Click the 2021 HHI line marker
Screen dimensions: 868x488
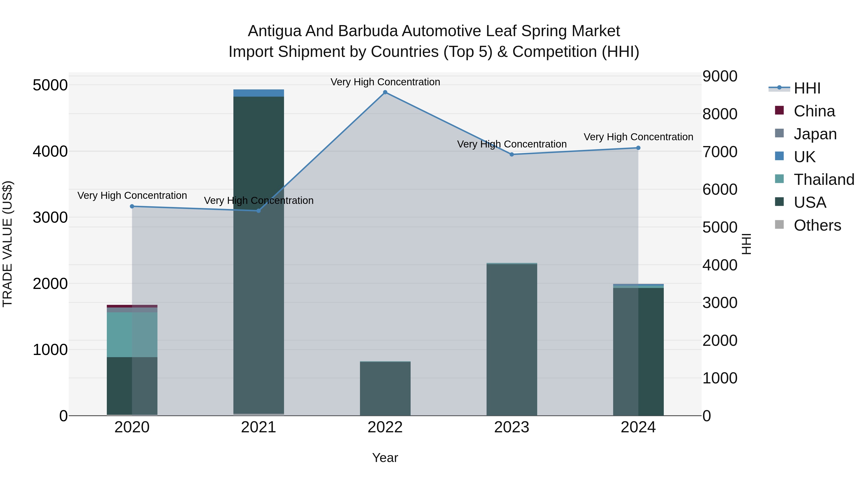[x=259, y=211]
